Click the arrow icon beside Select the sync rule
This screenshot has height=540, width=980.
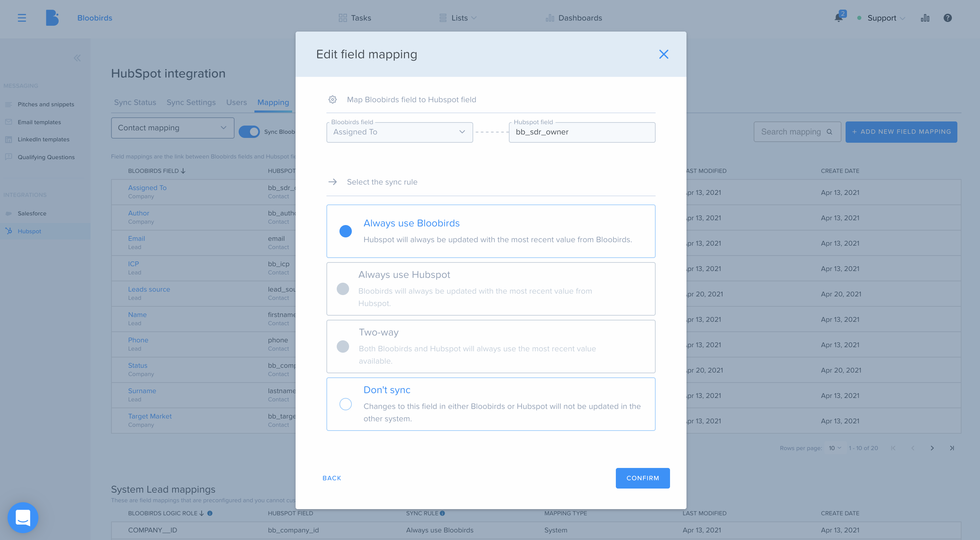point(333,182)
